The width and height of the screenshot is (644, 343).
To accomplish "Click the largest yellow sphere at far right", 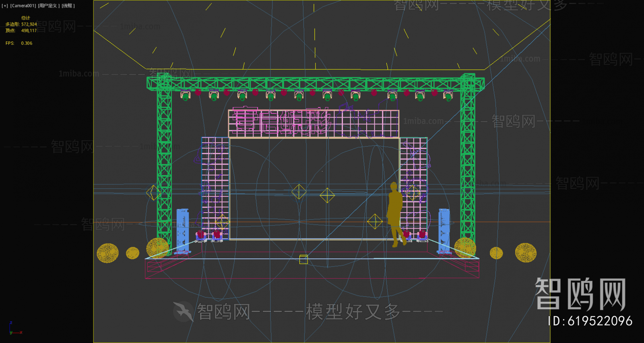I will click(x=526, y=252).
